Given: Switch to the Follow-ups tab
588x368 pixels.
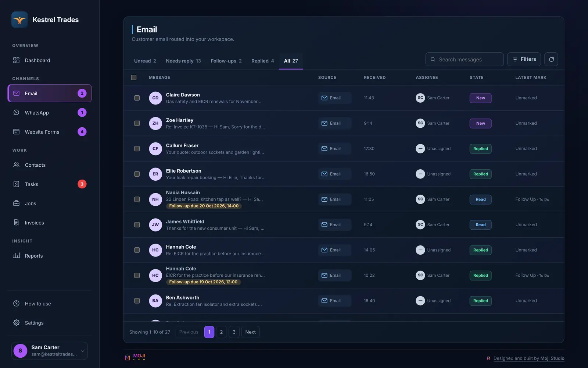Looking at the screenshot, I should [226, 61].
